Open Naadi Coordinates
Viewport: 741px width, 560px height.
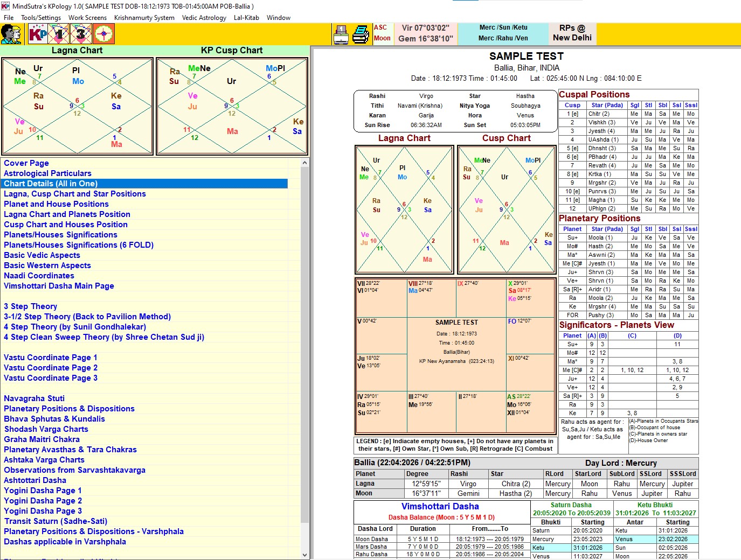(x=39, y=276)
